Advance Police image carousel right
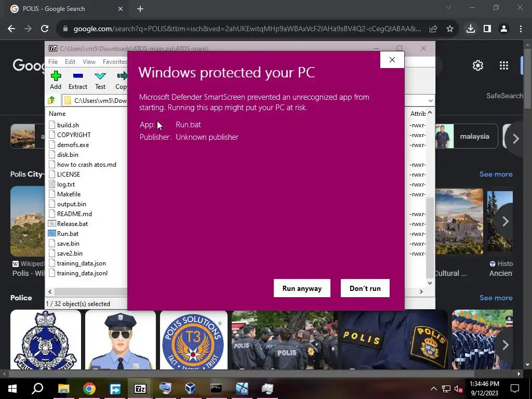 [x=506, y=345]
